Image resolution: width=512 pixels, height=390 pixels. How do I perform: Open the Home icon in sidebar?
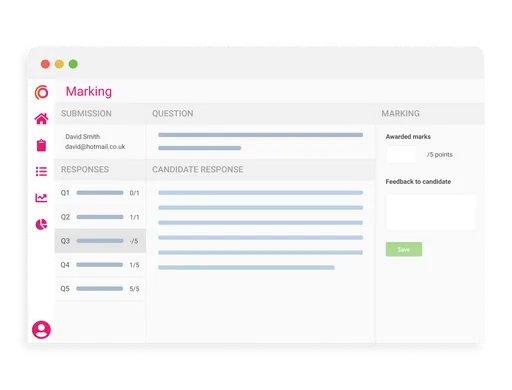(x=41, y=119)
